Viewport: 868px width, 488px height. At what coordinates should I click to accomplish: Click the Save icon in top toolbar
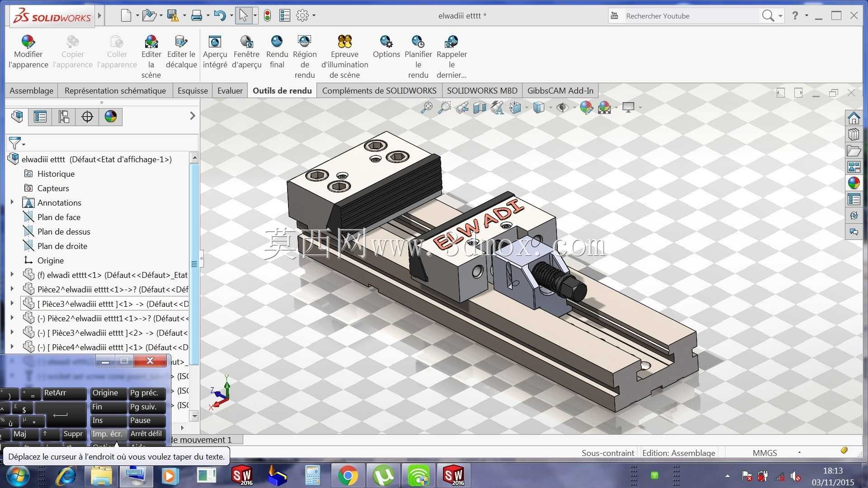(173, 16)
